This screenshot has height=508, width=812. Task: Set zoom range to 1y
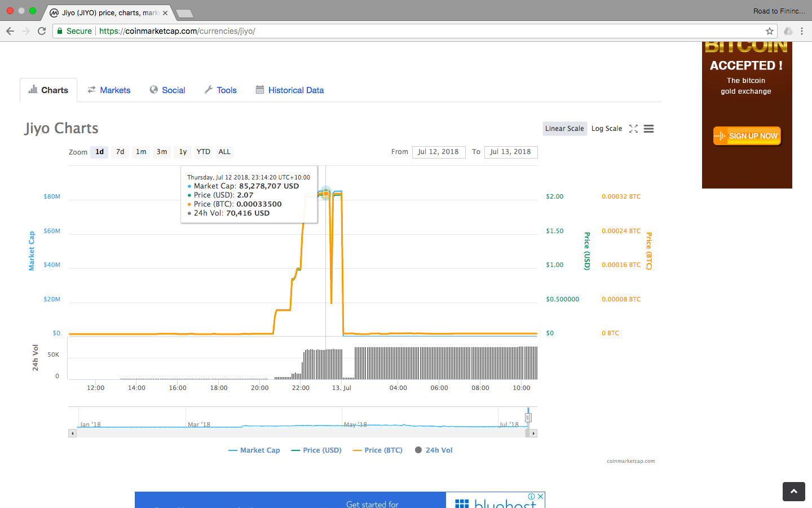(x=183, y=152)
